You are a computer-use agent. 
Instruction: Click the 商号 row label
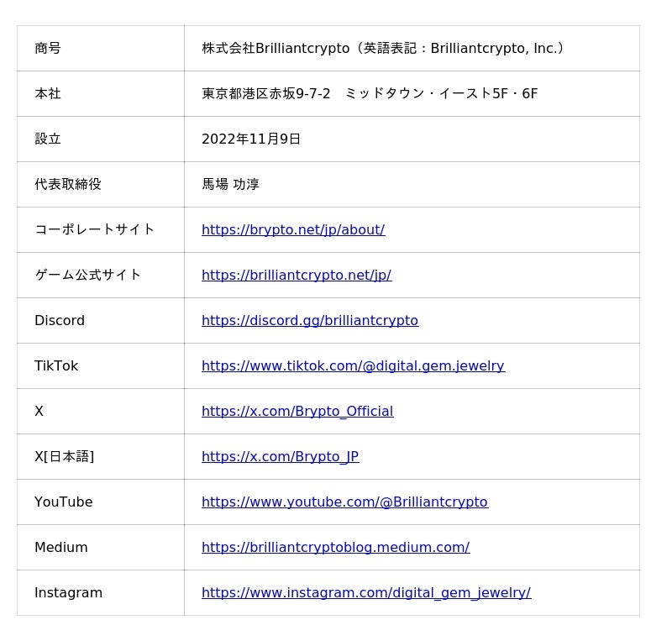click(x=48, y=49)
